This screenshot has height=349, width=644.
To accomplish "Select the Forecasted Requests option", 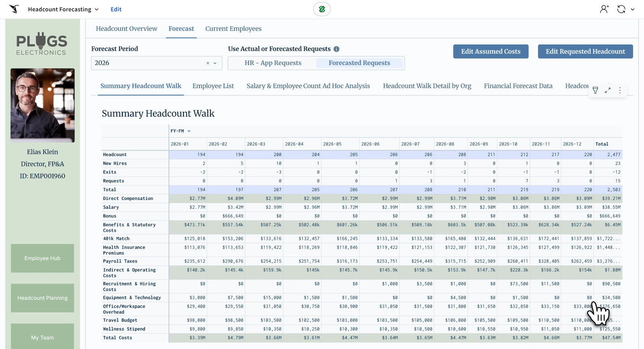I will pyautogui.click(x=359, y=63).
